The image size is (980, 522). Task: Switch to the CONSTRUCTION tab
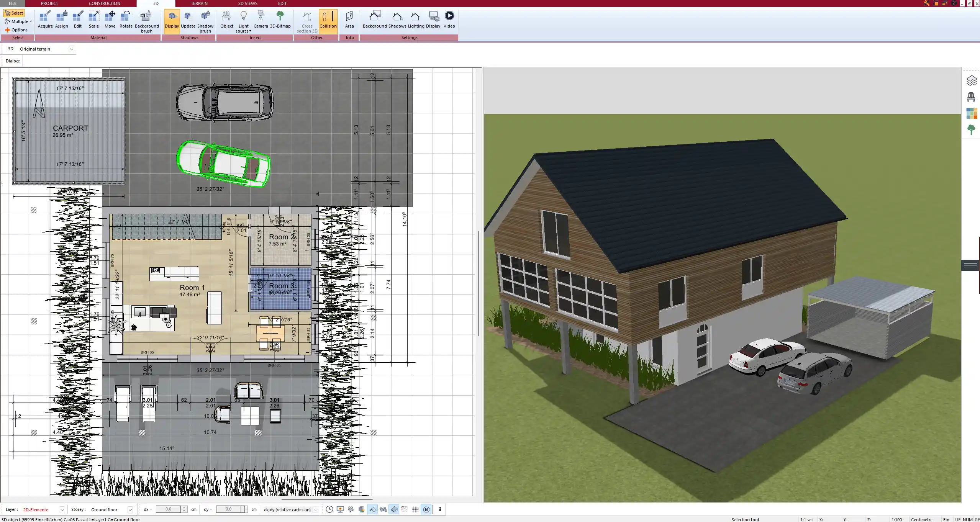point(104,3)
